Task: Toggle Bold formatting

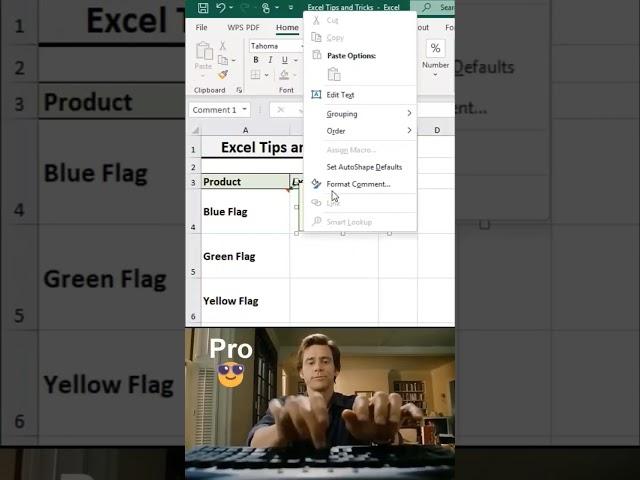Action: [256, 60]
